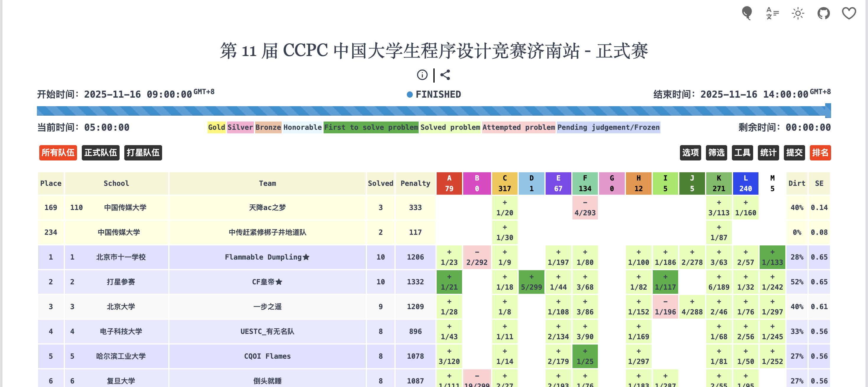Switch to 正式队伍 team filter
This screenshot has width=868, height=387.
(100, 153)
